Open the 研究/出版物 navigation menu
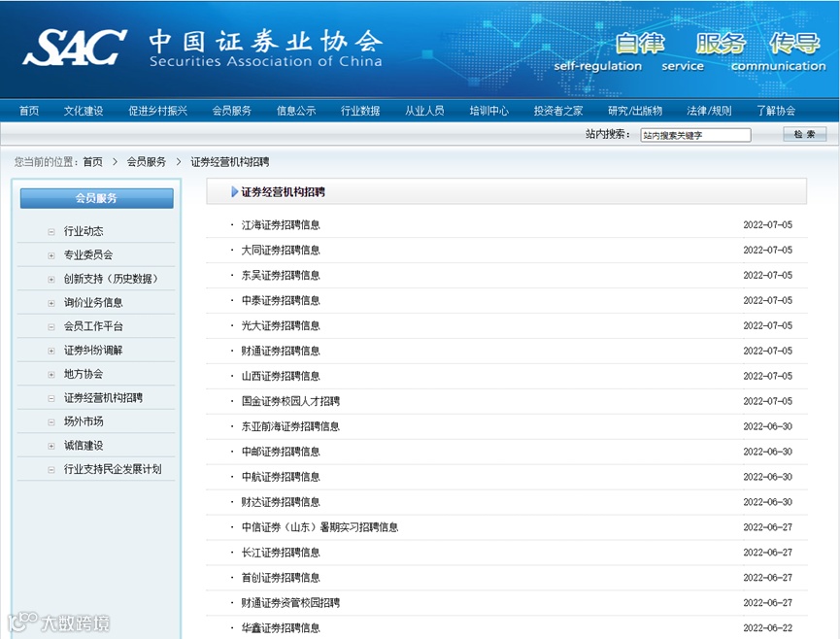 (635, 111)
